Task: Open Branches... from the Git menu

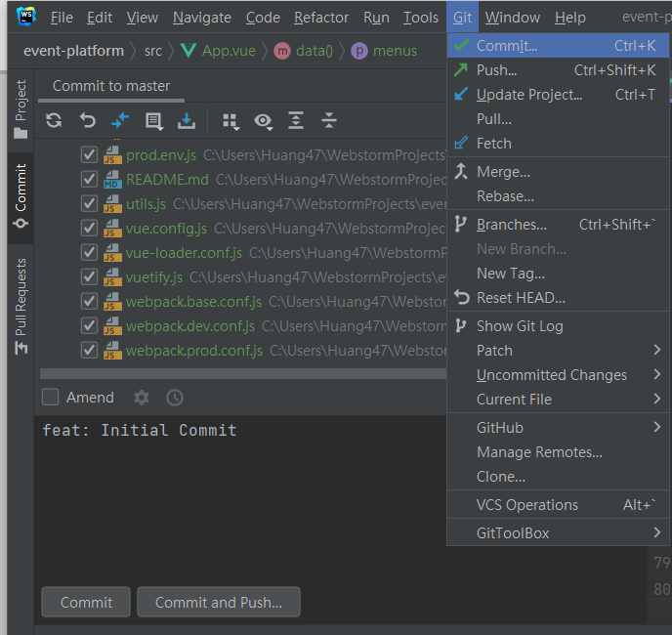Action: coord(558,225)
